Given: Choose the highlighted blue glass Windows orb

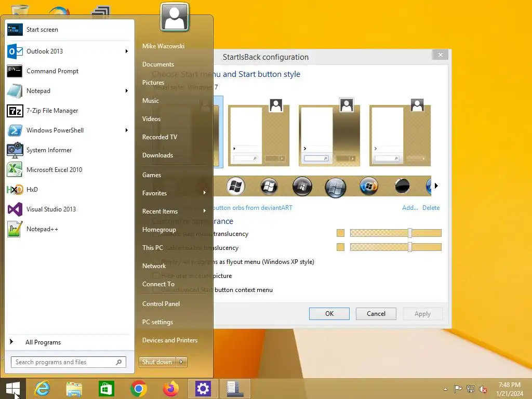Looking at the screenshot, I should [x=336, y=187].
